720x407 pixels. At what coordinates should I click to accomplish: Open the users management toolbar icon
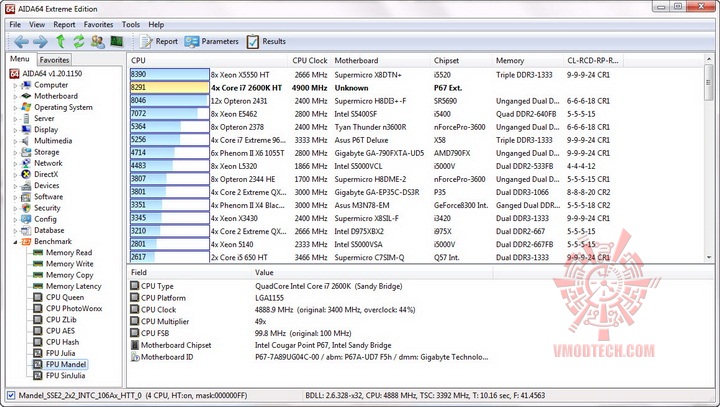point(97,42)
